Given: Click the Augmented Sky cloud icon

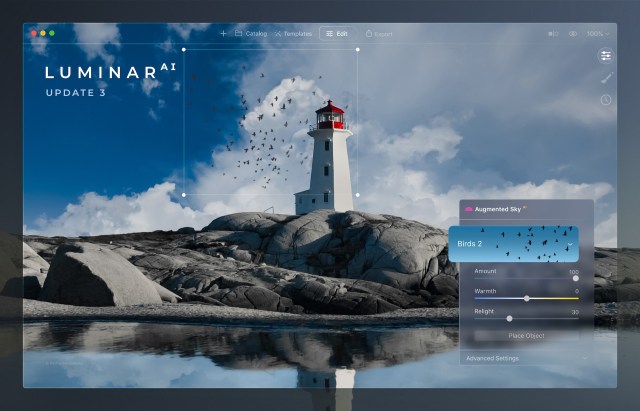Looking at the screenshot, I should pyautogui.click(x=468, y=210).
